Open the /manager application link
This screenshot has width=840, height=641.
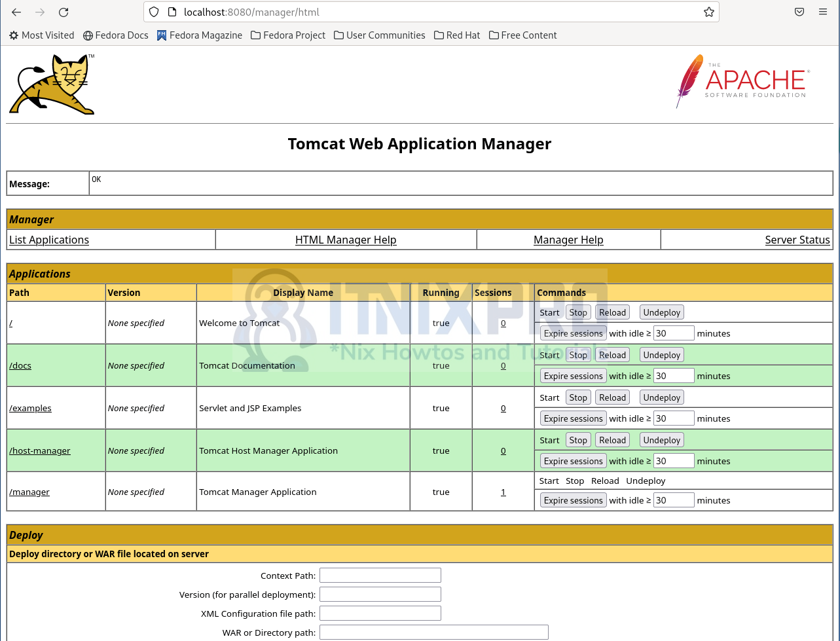coord(29,492)
